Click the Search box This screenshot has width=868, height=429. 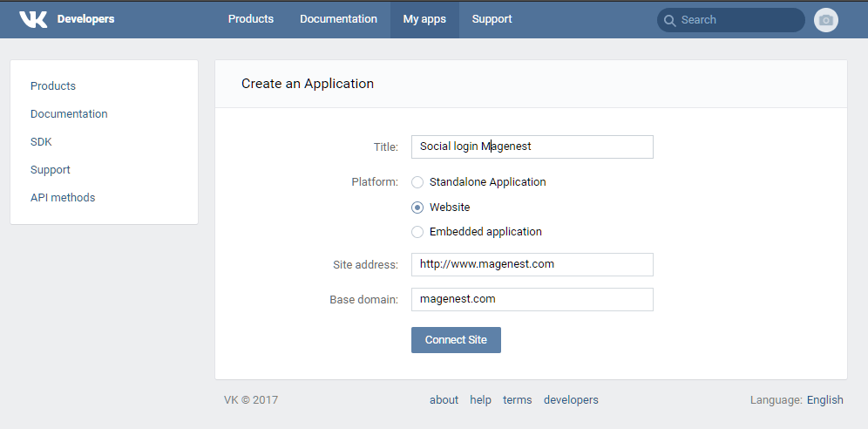[x=730, y=20]
